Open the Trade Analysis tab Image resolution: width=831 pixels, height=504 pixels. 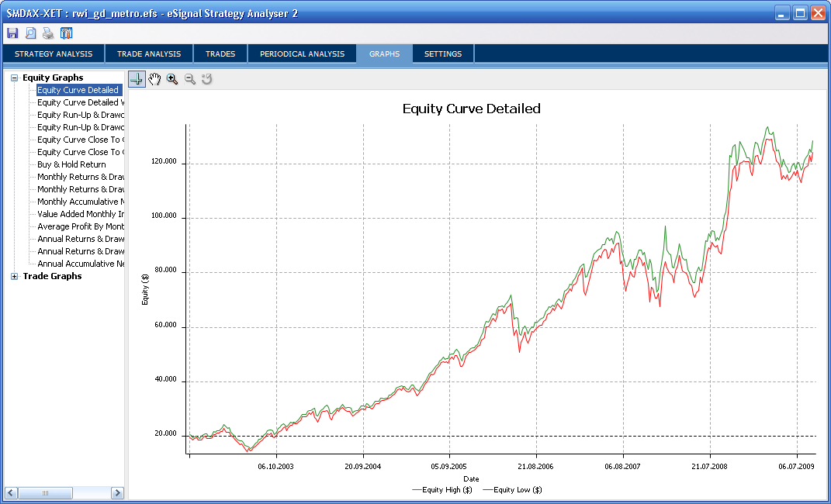click(x=149, y=54)
